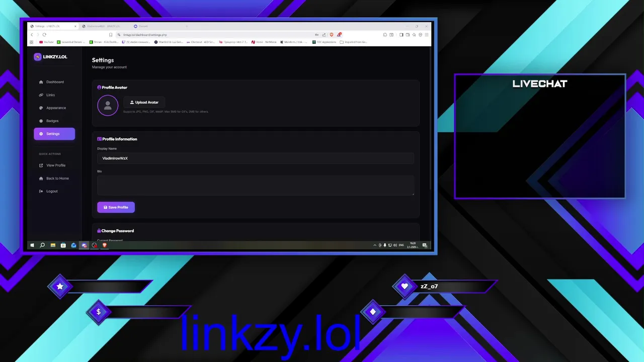Click the browser back arrow
This screenshot has height=362, width=644.
32,35
